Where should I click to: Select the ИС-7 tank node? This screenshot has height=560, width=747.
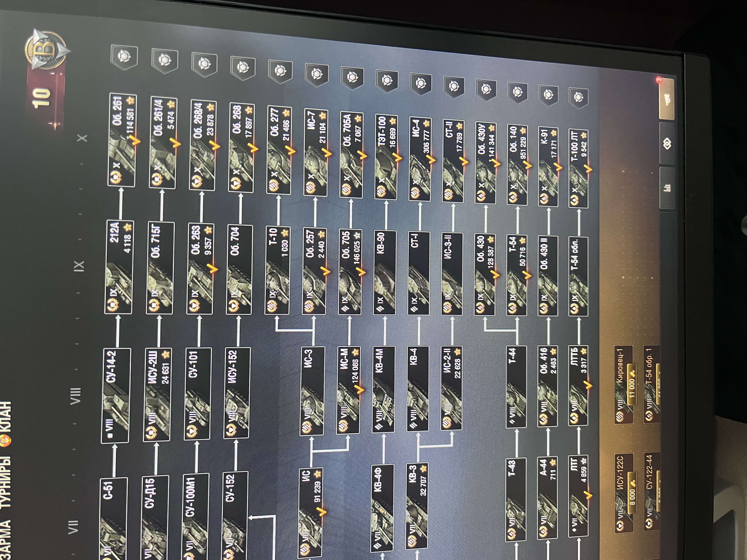(x=316, y=153)
